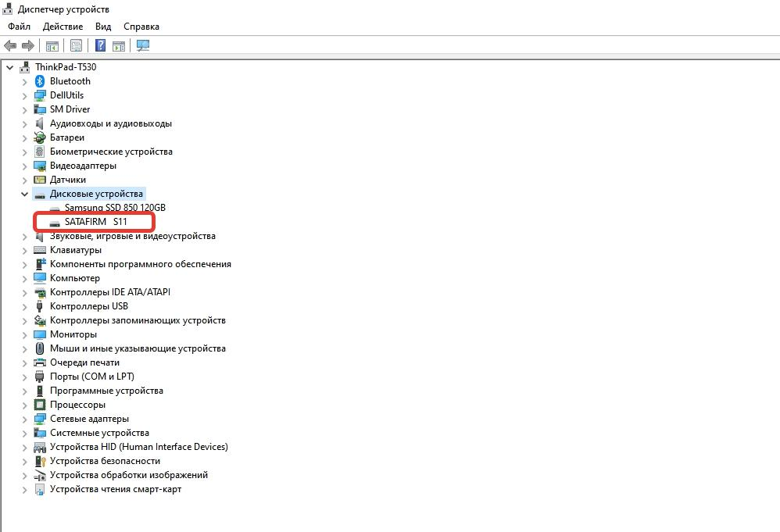The height and width of the screenshot is (532, 780).
Task: Click the Устройства обработки изображений camera icon
Action: (40, 475)
